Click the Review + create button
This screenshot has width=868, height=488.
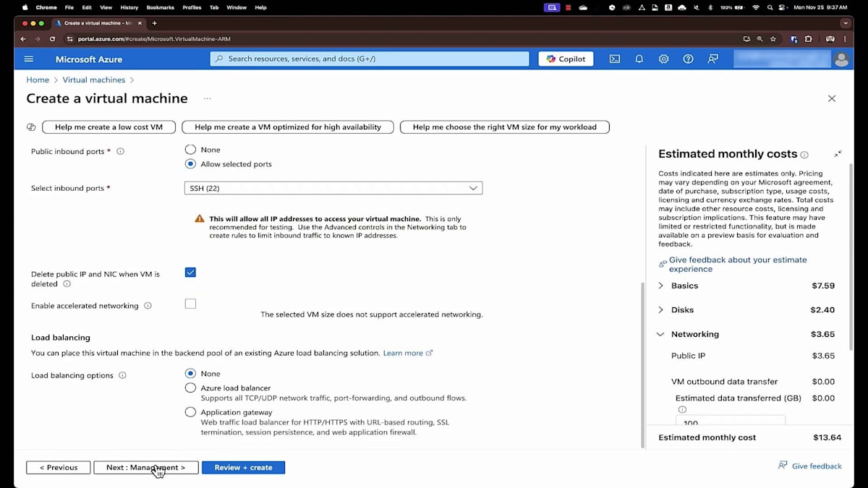[244, 468]
